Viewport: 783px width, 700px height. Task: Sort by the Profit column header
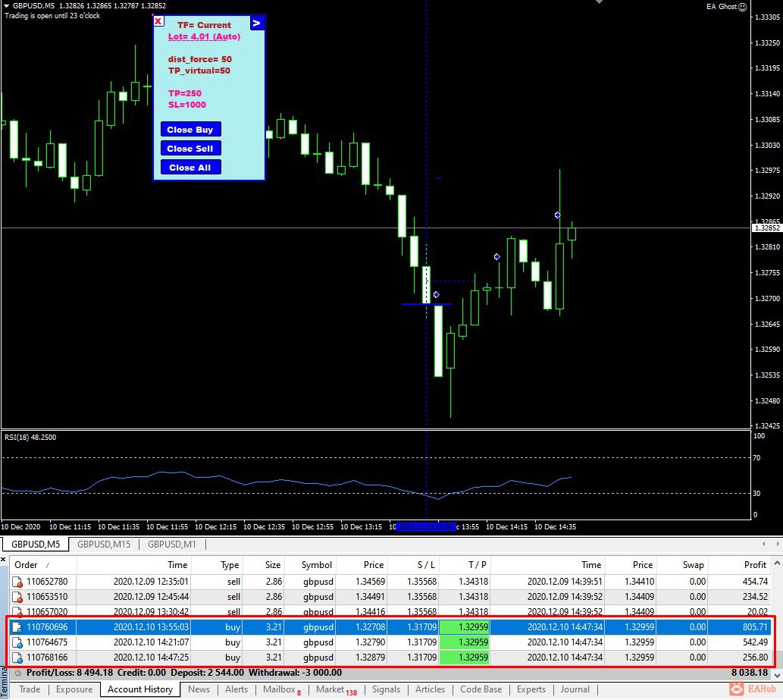point(739,564)
